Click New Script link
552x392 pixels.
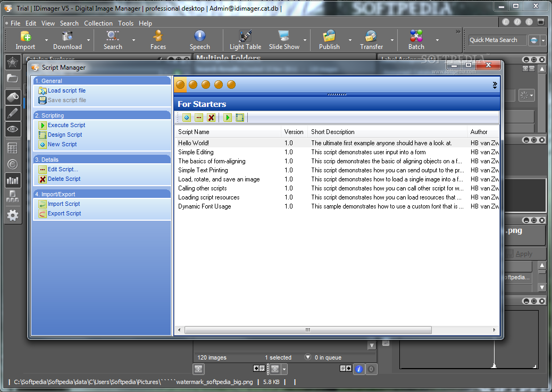(62, 144)
